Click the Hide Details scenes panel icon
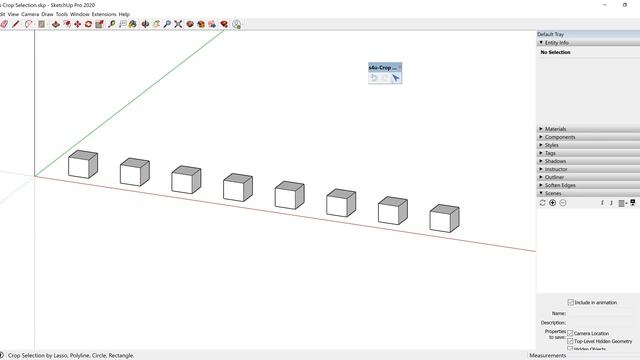The width and height of the screenshot is (640, 360). (x=633, y=203)
